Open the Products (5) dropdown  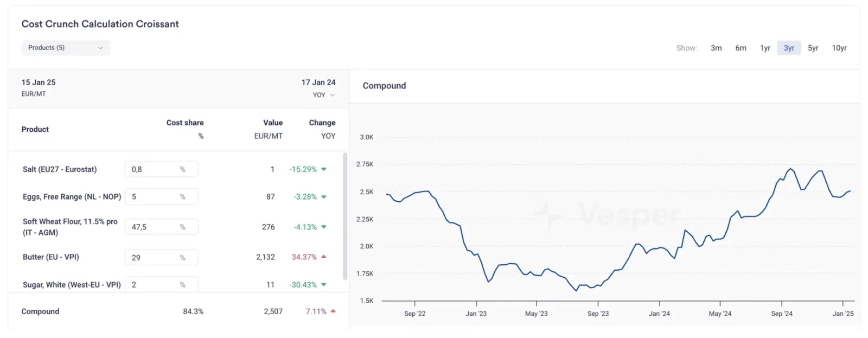(x=66, y=48)
